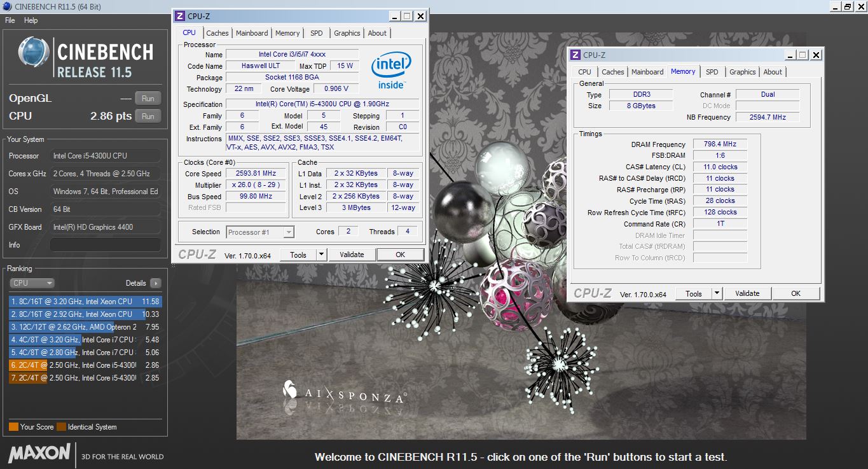
Task: Click the Core Speed value 2593.81 MHz
Action: 257,174
